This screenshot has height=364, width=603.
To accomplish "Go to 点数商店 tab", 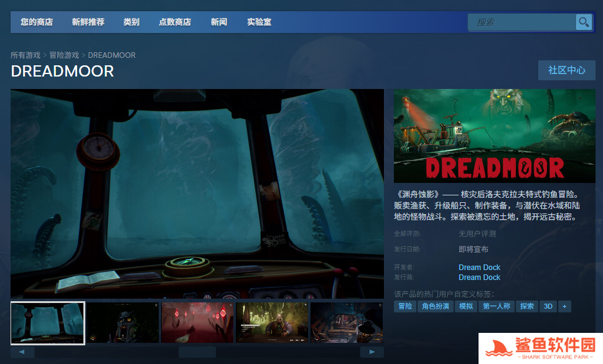I will coord(175,22).
